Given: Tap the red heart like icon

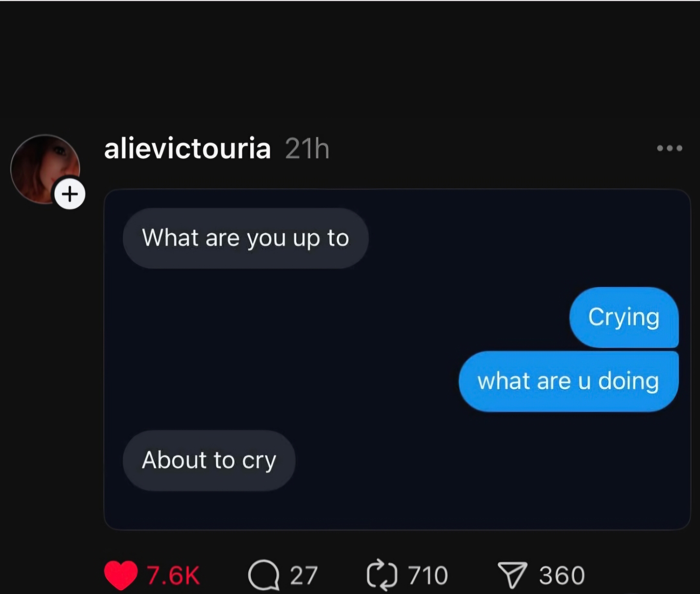Looking at the screenshot, I should pyautogui.click(x=121, y=575).
